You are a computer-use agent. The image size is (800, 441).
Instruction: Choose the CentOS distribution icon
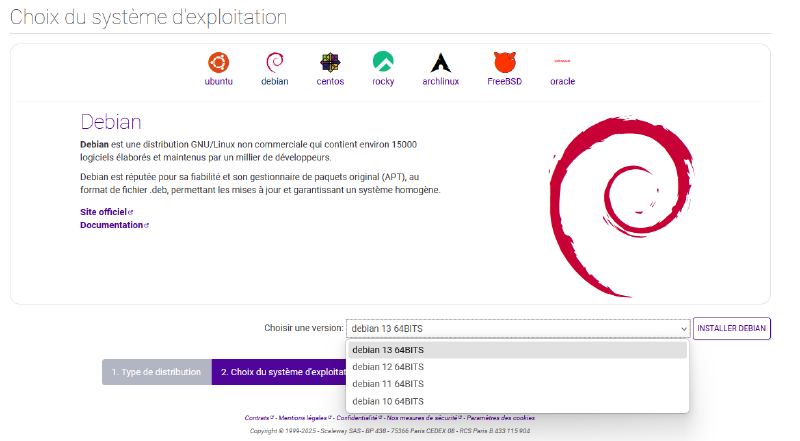(330, 63)
